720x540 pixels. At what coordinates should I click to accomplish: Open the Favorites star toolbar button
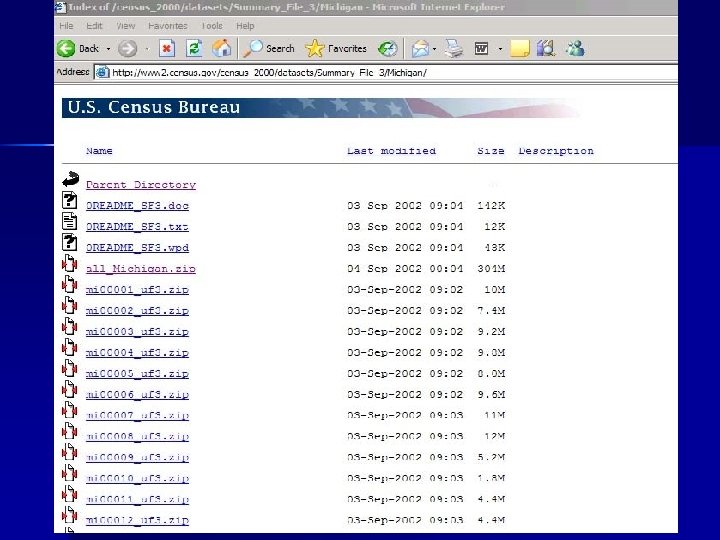pyautogui.click(x=336, y=48)
